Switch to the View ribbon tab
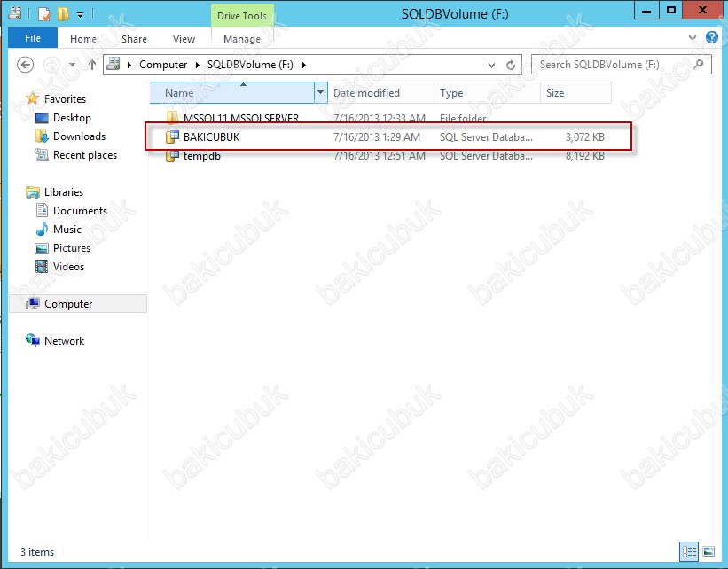Viewport: 728px width, 569px height. pyautogui.click(x=184, y=39)
